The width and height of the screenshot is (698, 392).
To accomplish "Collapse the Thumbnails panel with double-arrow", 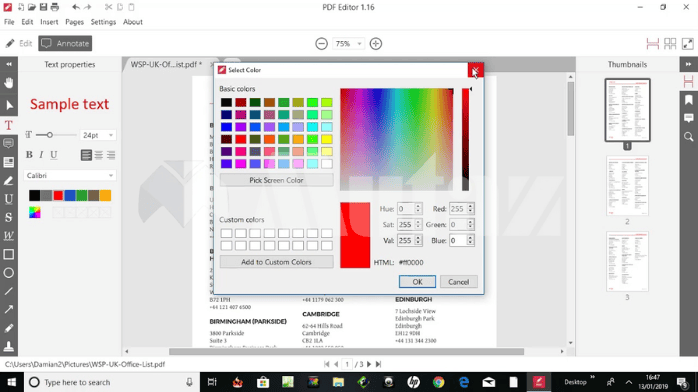I will click(x=688, y=65).
